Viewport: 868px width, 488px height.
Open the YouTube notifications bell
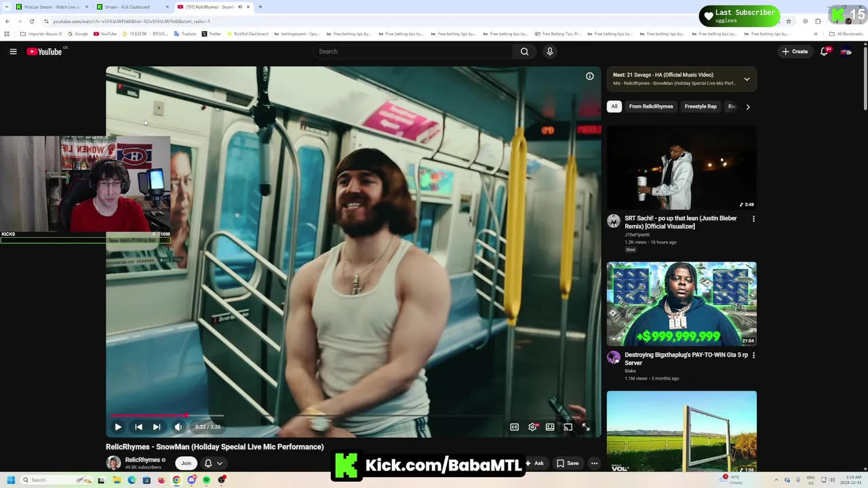pos(825,52)
